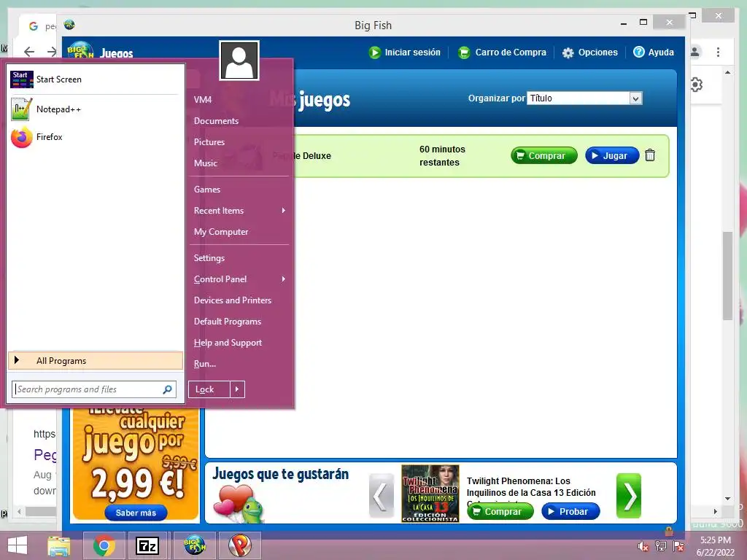Show previous recommended game arrow

click(x=381, y=496)
